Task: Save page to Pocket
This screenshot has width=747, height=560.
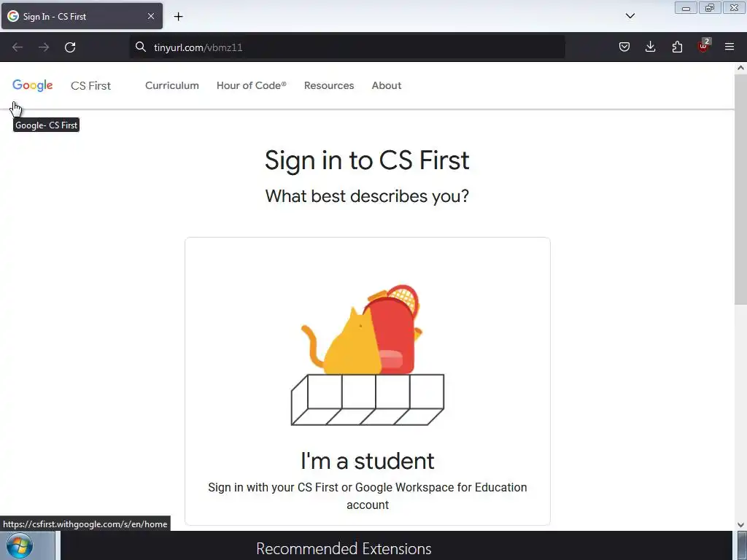Action: click(624, 47)
